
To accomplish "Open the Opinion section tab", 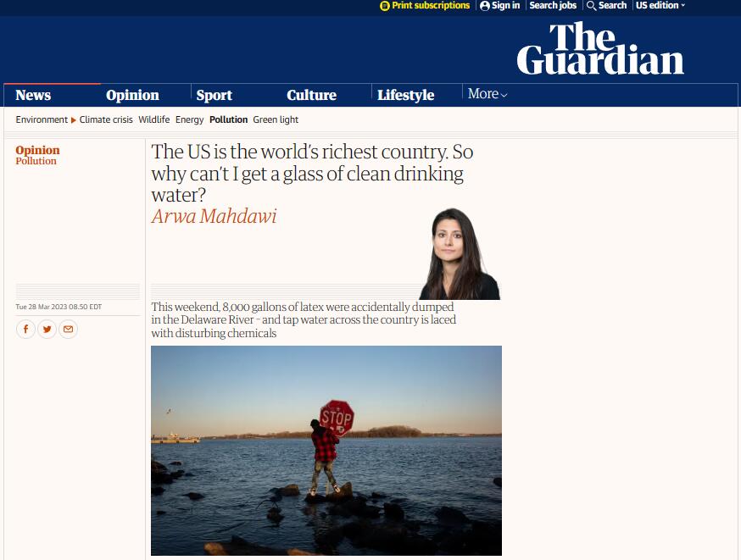I will 132,95.
